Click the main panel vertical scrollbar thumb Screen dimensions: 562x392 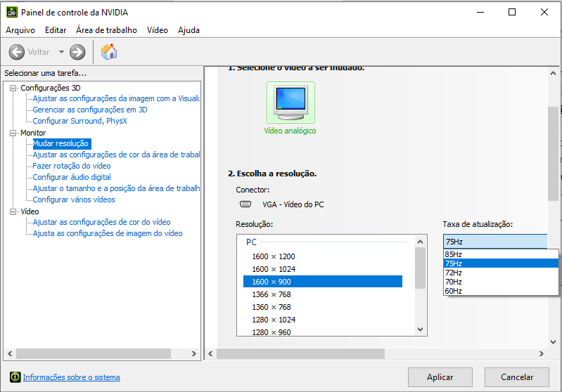[553, 153]
